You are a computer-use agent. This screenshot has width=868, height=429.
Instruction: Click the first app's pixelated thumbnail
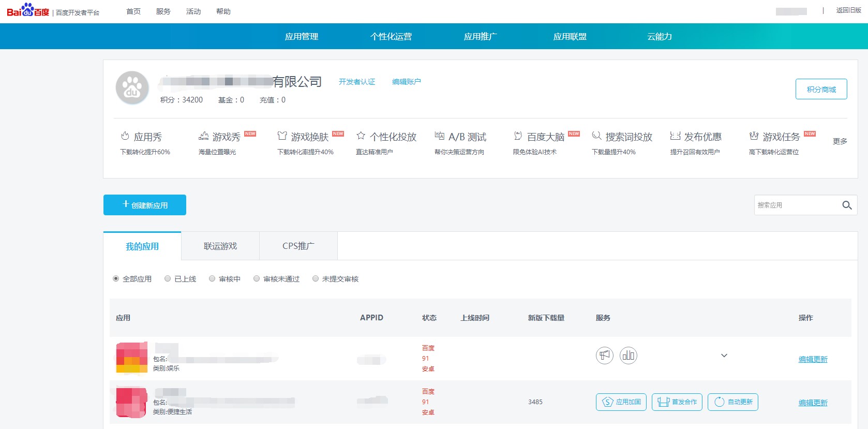(132, 358)
